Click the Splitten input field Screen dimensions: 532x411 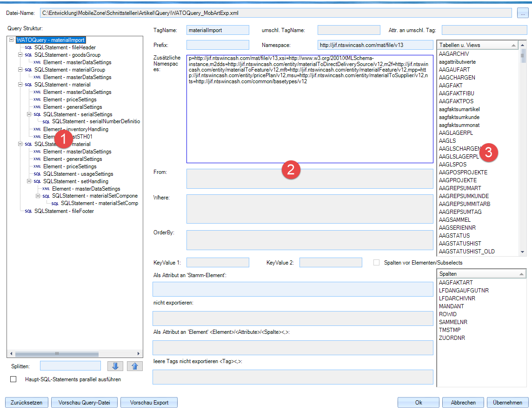70,366
